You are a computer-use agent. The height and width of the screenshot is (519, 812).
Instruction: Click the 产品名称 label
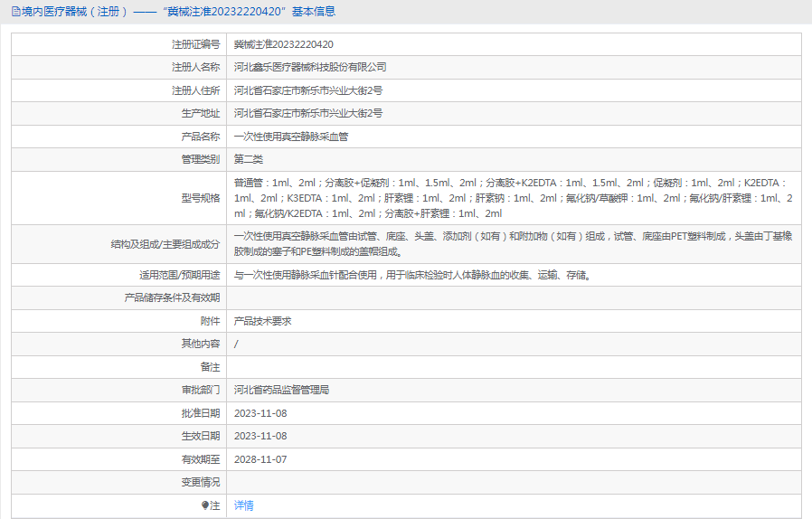coord(201,137)
